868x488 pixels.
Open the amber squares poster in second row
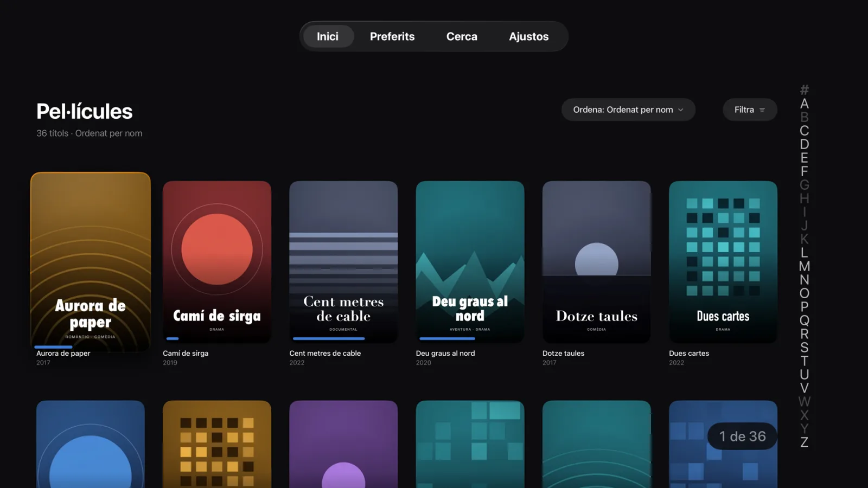pyautogui.click(x=217, y=444)
